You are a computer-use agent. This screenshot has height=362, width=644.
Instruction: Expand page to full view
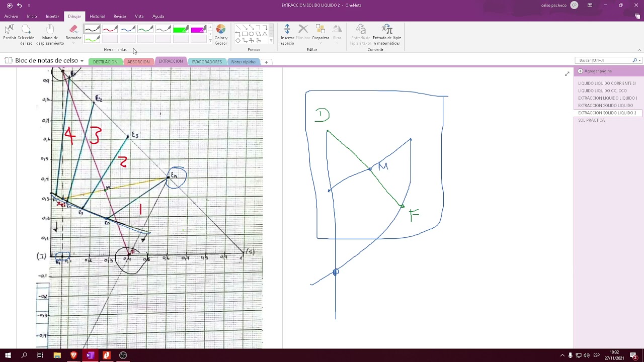[x=567, y=74]
